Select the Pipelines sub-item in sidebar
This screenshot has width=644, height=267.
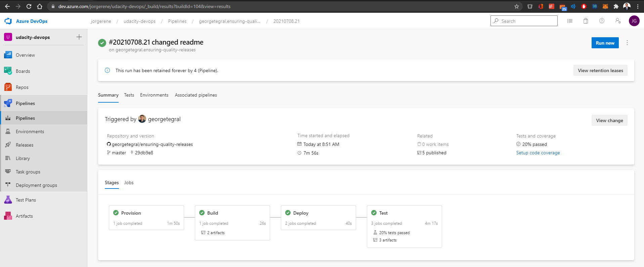[x=44, y=118]
